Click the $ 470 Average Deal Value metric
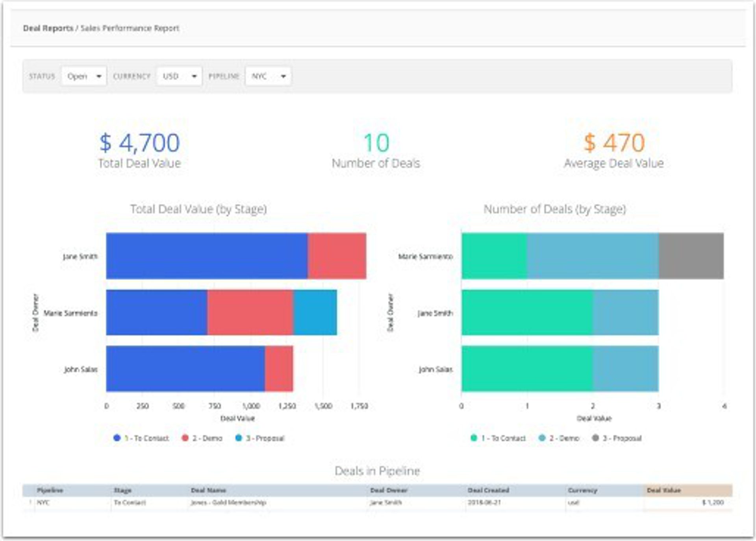This screenshot has width=756, height=541. 614,143
